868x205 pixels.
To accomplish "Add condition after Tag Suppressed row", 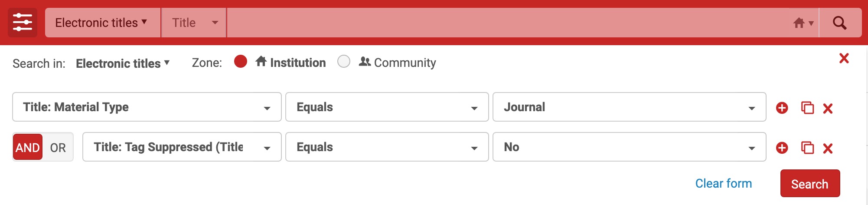I will 782,148.
